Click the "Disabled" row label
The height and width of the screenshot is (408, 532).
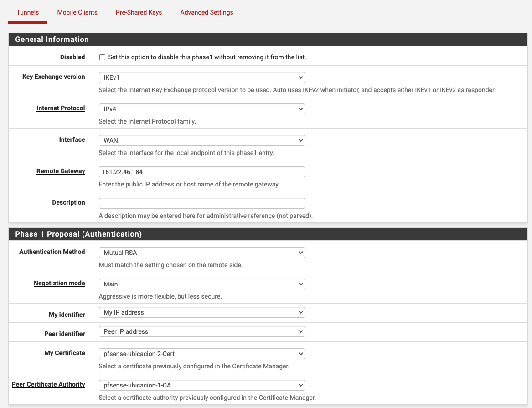[72, 57]
